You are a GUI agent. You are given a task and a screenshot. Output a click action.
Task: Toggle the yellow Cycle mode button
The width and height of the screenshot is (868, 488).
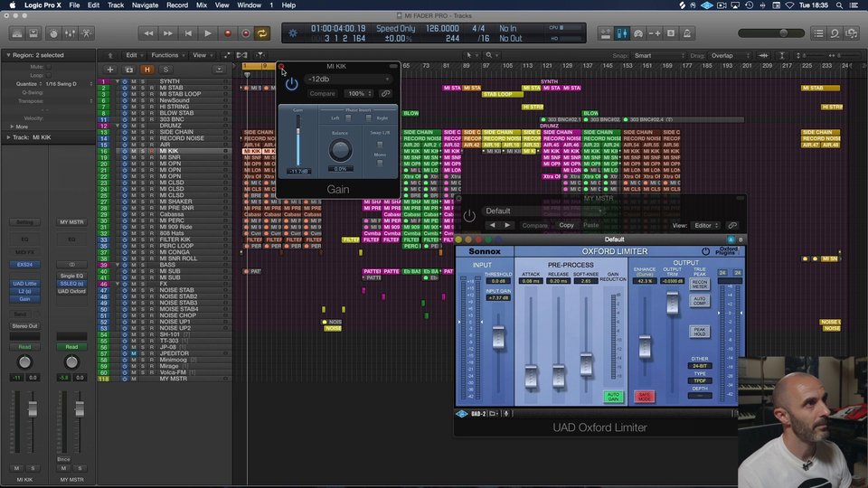(262, 33)
